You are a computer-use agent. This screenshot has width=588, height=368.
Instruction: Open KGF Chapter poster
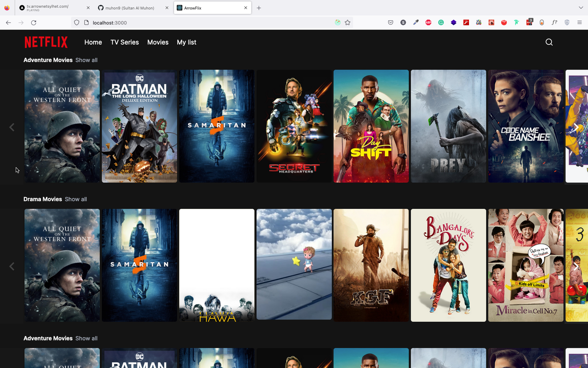click(371, 265)
